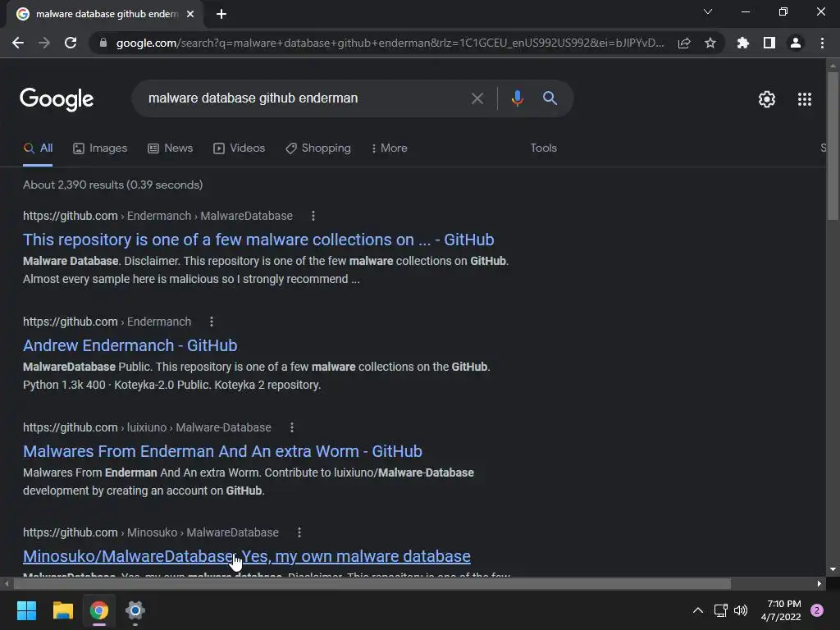Click the scroll right arrow
840x630 pixels.
819,583
